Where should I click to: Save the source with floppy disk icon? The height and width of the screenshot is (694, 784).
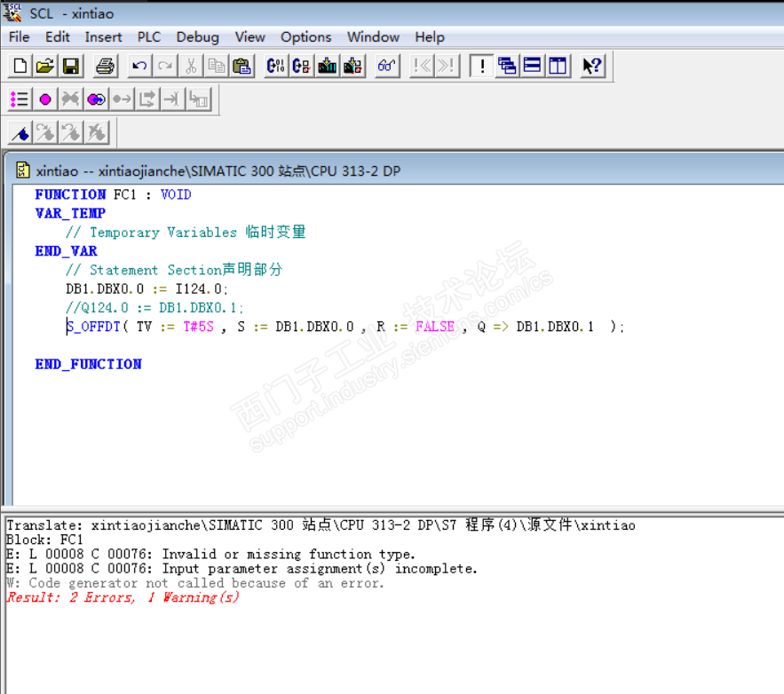click(70, 66)
